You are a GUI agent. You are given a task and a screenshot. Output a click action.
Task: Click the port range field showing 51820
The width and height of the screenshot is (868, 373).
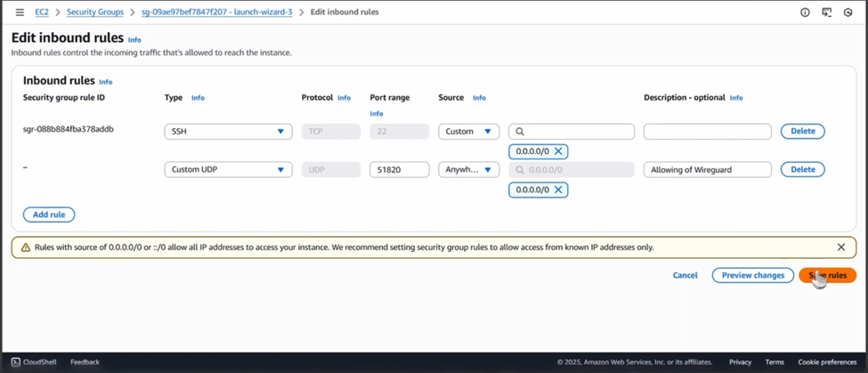point(399,169)
